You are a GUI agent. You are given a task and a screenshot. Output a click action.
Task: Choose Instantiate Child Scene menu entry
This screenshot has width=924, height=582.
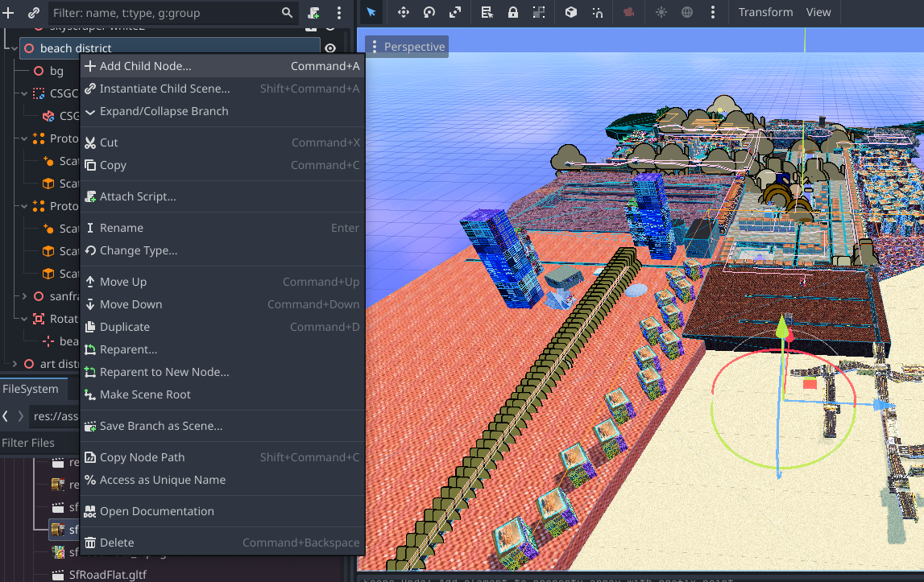pos(222,89)
